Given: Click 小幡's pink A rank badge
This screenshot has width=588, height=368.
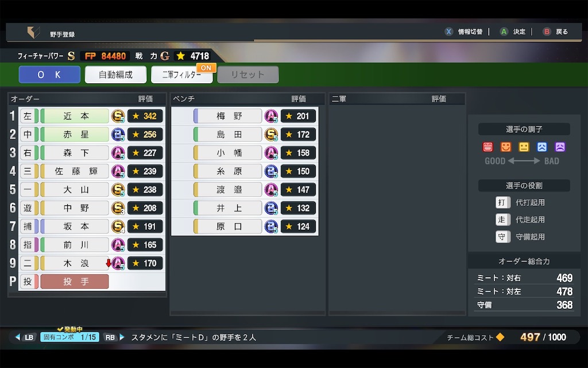Looking at the screenshot, I should point(271,153).
